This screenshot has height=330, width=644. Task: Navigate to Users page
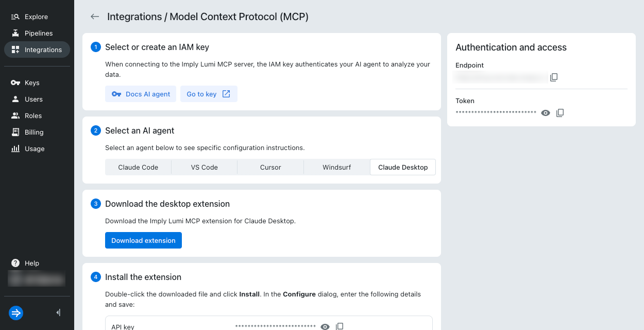(33, 99)
